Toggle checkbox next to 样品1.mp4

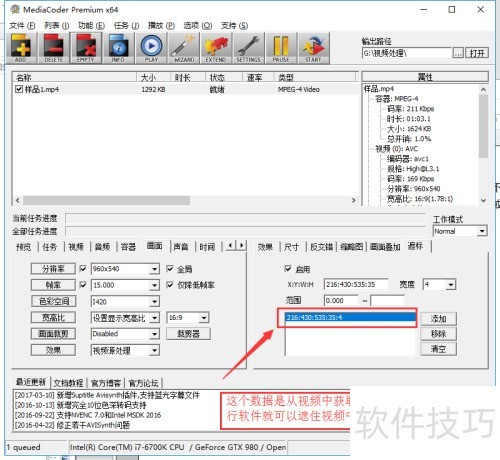(19, 89)
